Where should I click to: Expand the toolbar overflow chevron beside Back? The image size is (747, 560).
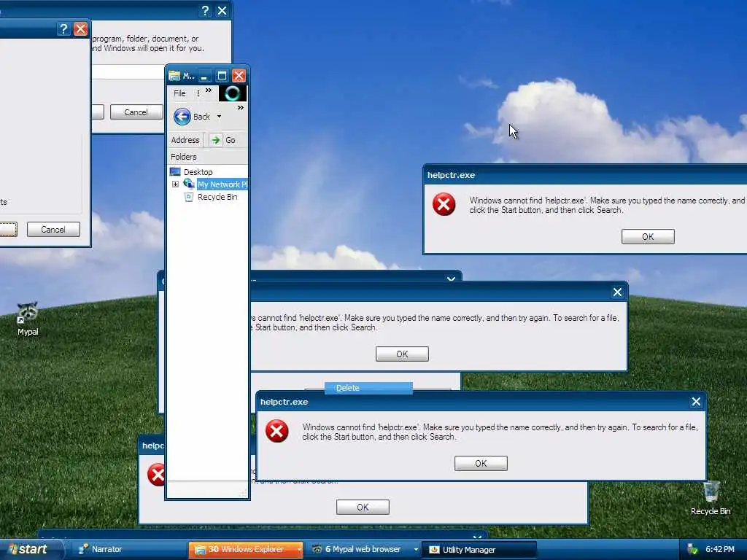tap(241, 108)
